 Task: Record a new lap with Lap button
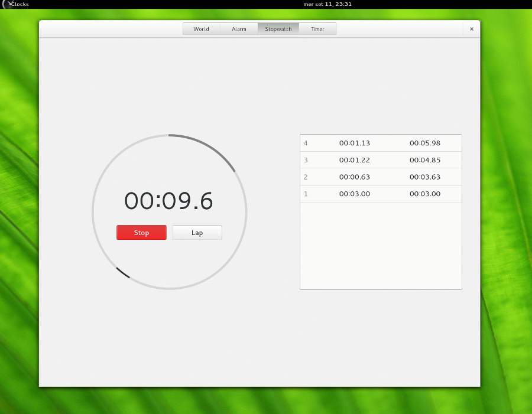tap(197, 233)
